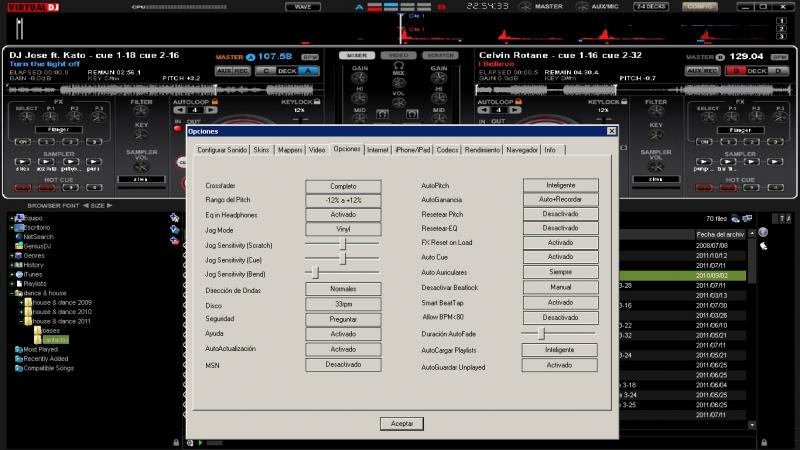Collapse the dance & house folder
Image resolution: width=800 pixels, height=450 pixels.
[12, 293]
